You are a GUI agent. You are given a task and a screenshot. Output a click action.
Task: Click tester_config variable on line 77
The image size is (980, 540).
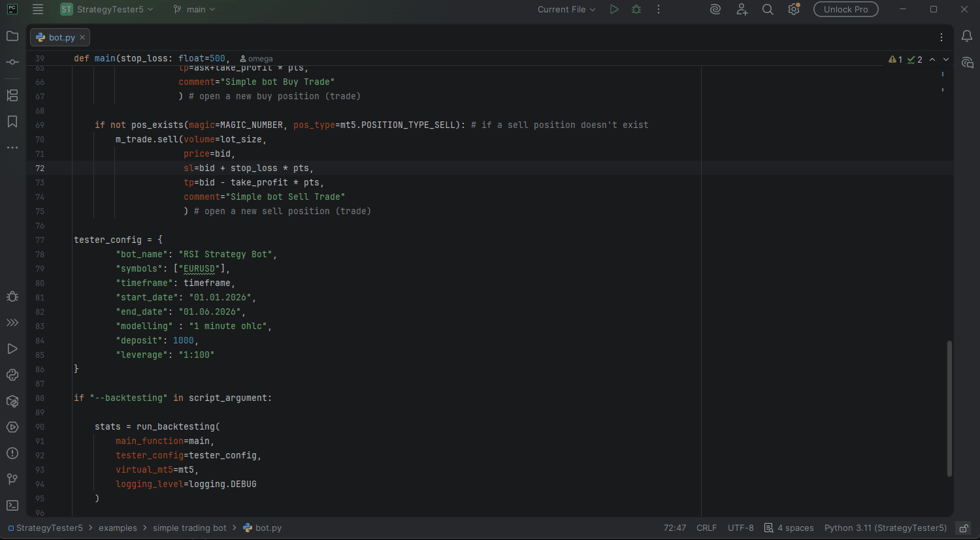point(108,240)
